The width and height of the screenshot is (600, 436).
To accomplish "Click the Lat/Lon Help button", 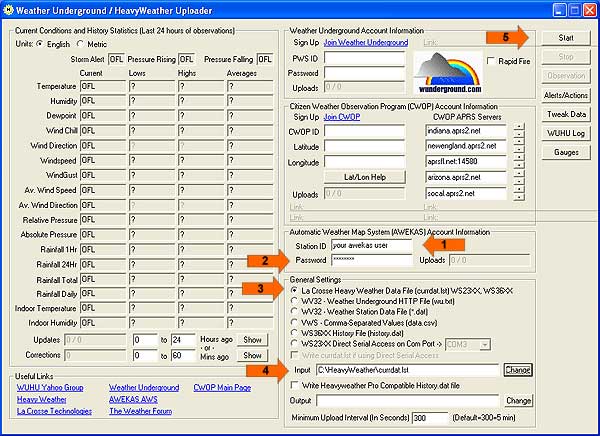I will (365, 177).
